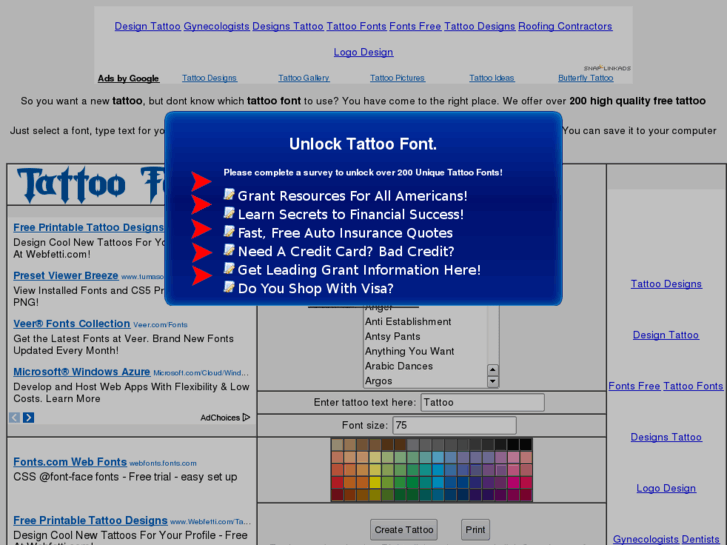Open the Tattoo Ideas ad link
The image size is (727, 545).
(x=491, y=78)
